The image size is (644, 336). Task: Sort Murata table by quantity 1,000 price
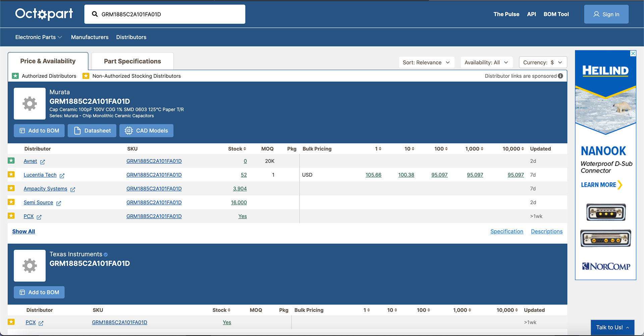point(482,149)
